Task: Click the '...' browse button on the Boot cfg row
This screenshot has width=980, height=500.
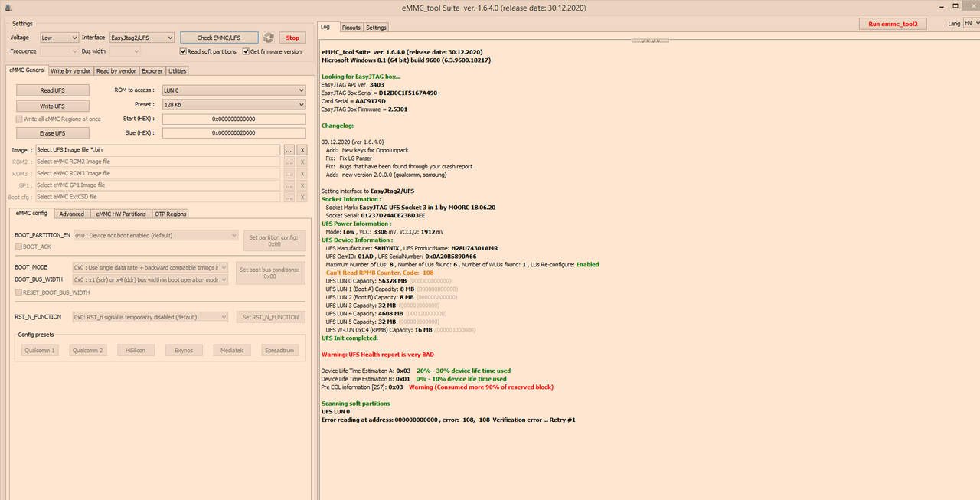Action: 289,197
